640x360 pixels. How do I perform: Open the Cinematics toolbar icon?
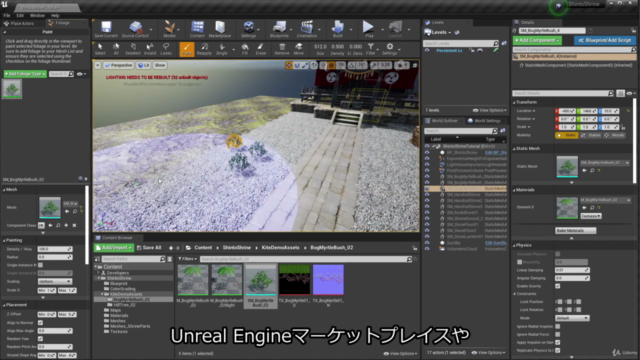tap(307, 29)
